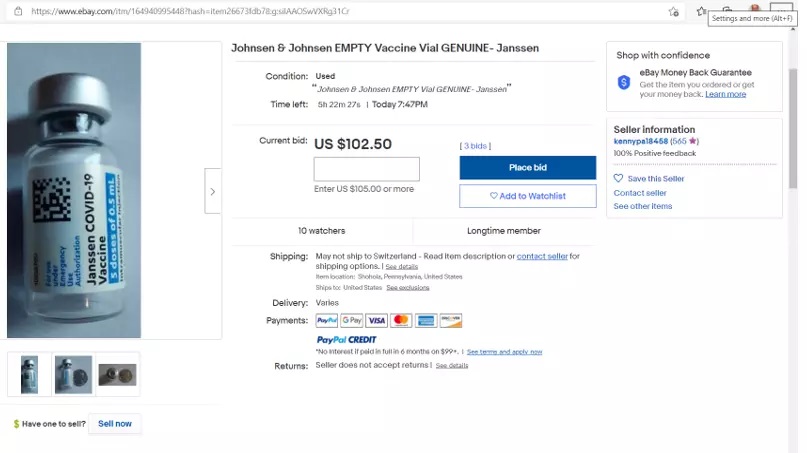Click the Place bid button
This screenshot has height=453, width=807.
pyautogui.click(x=528, y=167)
